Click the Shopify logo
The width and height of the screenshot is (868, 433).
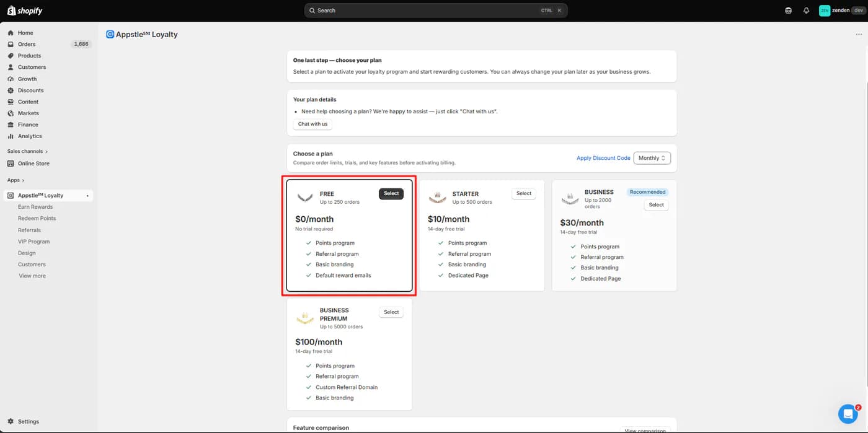tap(25, 11)
